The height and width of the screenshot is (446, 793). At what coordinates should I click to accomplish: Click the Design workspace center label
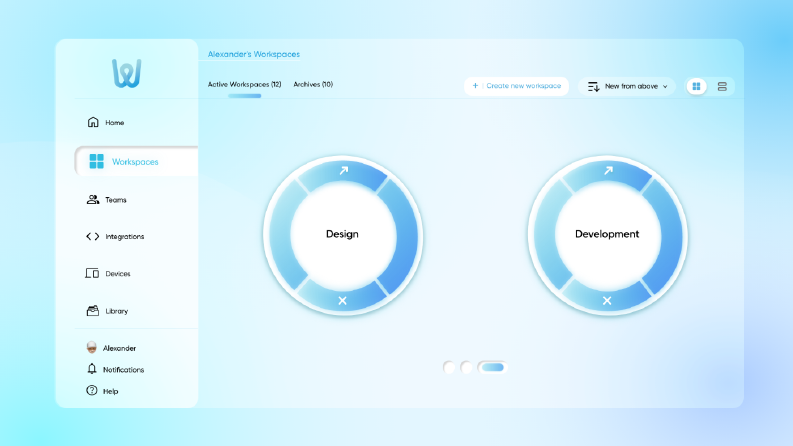pos(342,234)
